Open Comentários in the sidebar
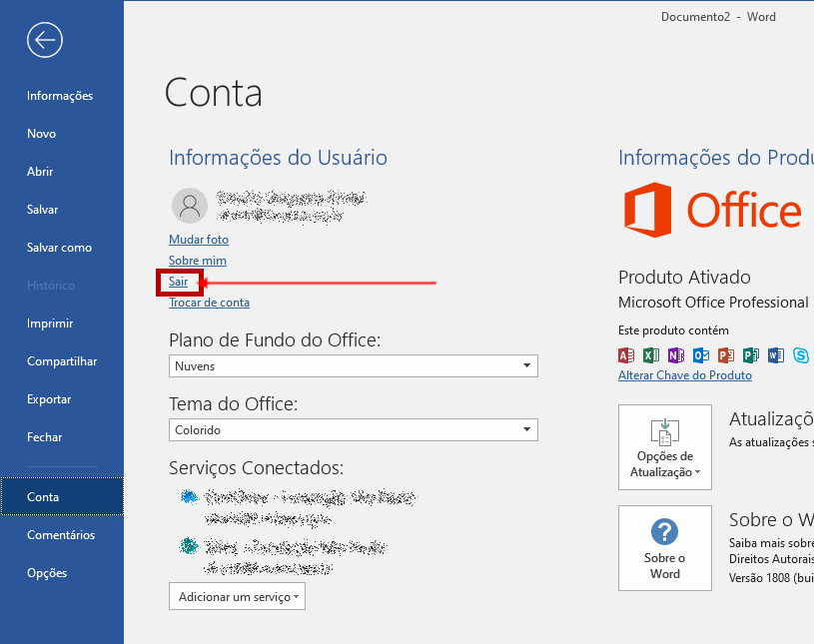Screen dimensions: 814x644 click(62, 535)
